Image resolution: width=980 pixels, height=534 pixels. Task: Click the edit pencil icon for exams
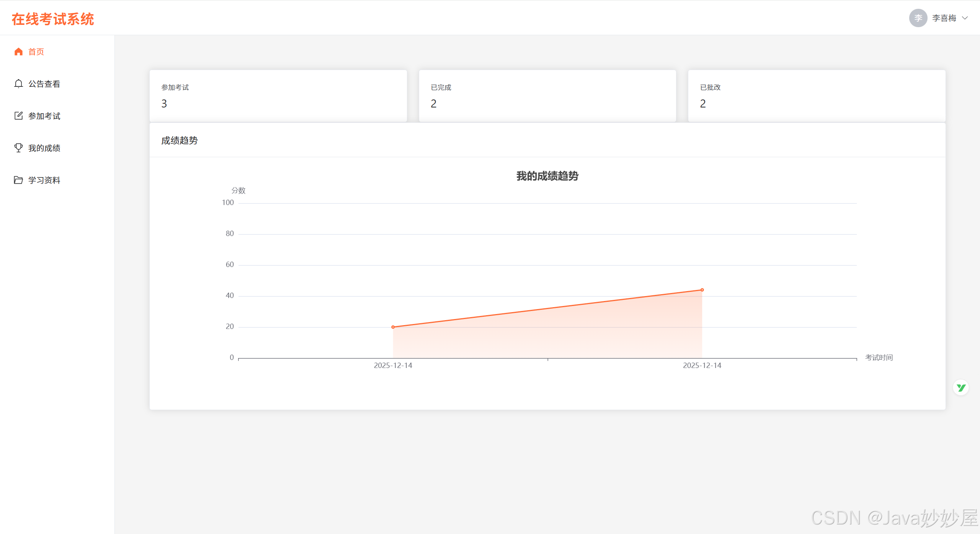[18, 116]
